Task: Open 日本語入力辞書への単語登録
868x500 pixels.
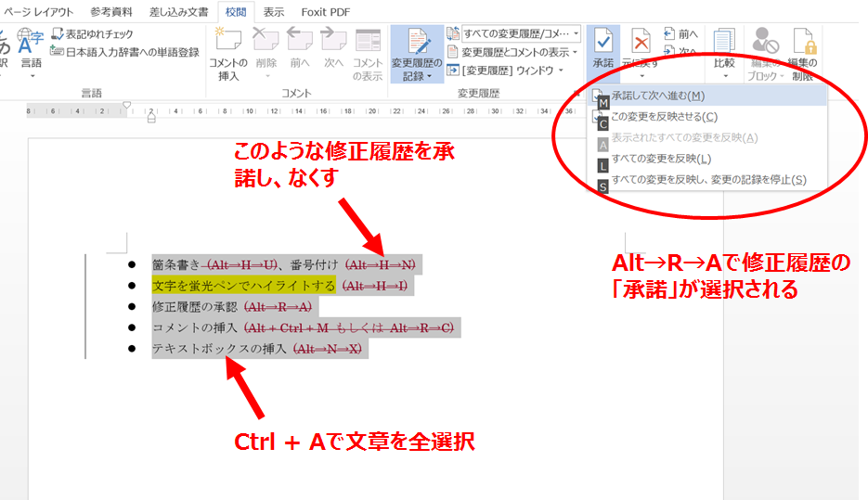Action: click(x=125, y=52)
